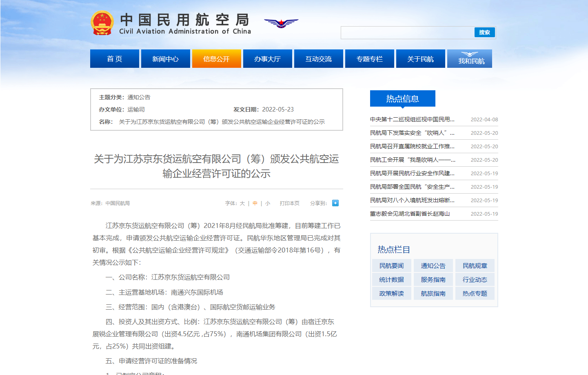The height and width of the screenshot is (375, 588).
Task: Click the 热点信息 section header
Action: tap(402, 98)
